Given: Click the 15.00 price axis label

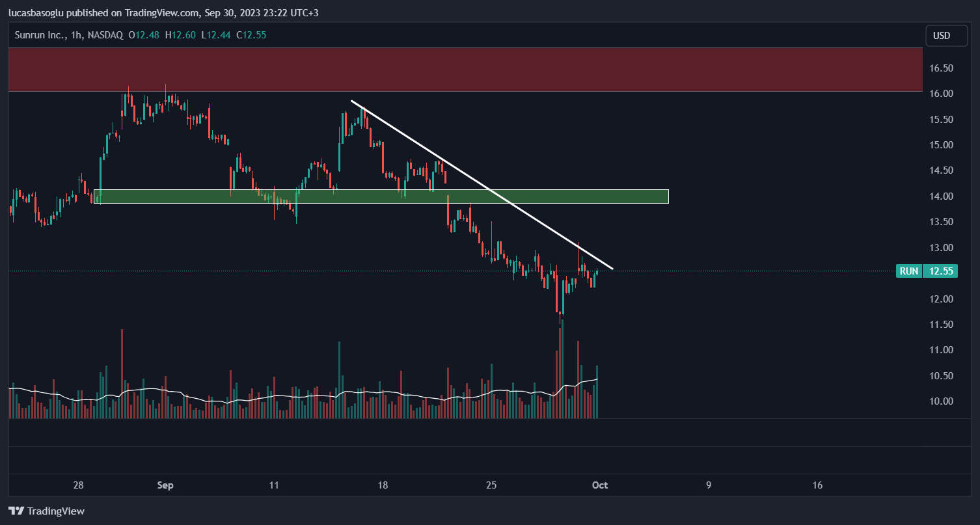Looking at the screenshot, I should coord(942,145).
